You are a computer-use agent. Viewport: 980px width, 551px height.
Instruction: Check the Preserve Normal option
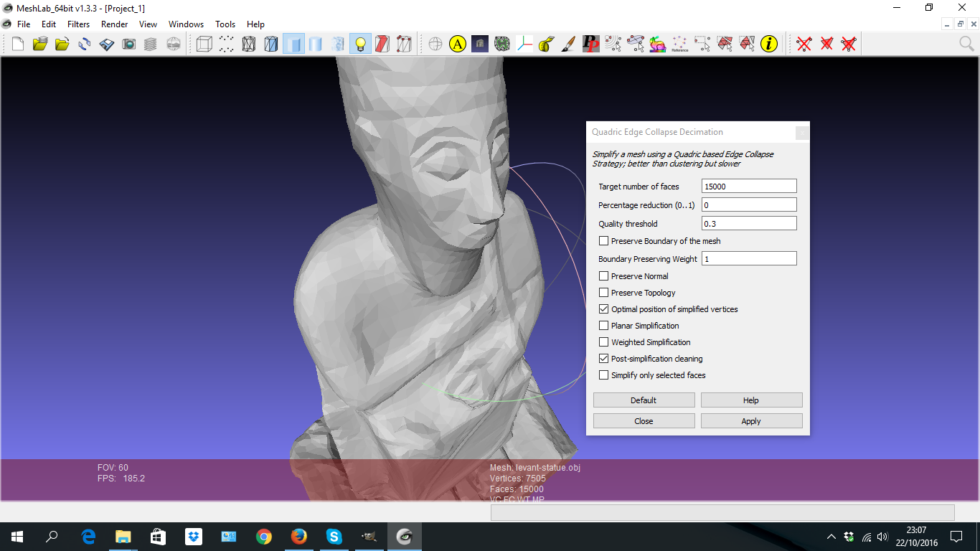pos(604,276)
